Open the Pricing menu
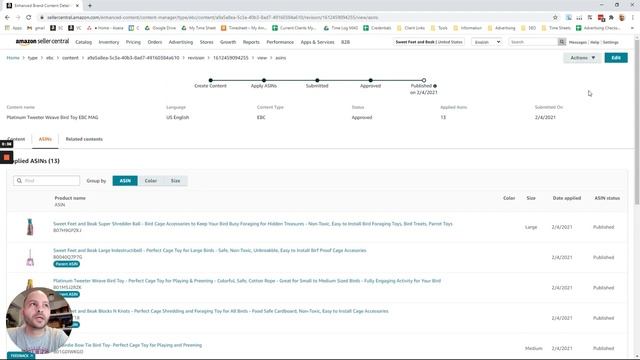Screen dimensions: 640x360 (133, 42)
